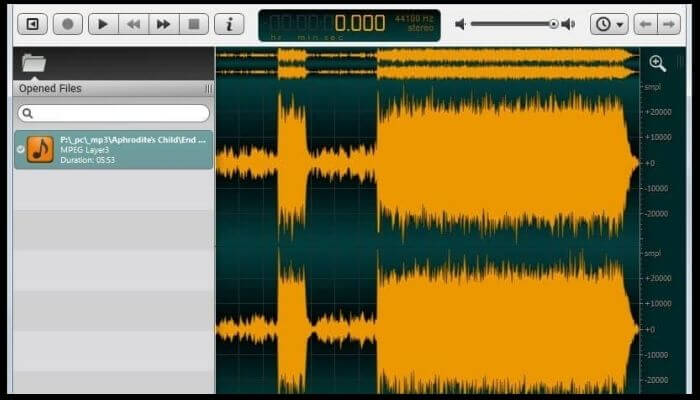Image resolution: width=700 pixels, height=400 pixels.
Task: Click the loud speaker icon
Action: (568, 24)
